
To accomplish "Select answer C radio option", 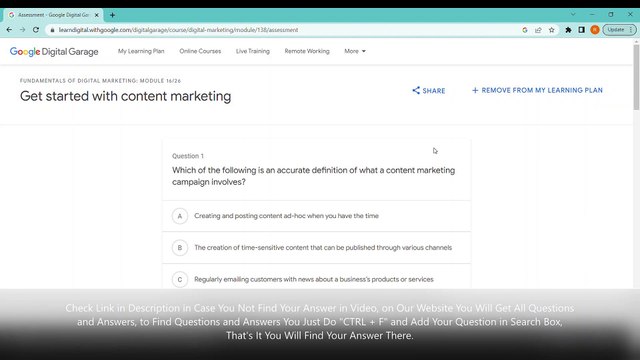I will pos(180,280).
